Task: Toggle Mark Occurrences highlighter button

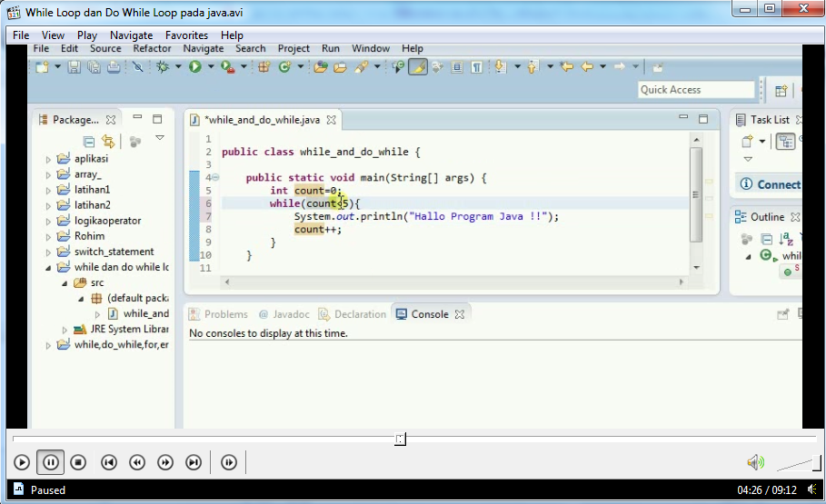Action: point(418,67)
